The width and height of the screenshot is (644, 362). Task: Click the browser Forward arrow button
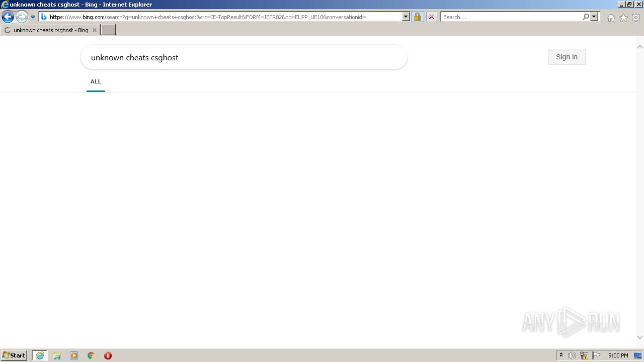[x=22, y=17]
